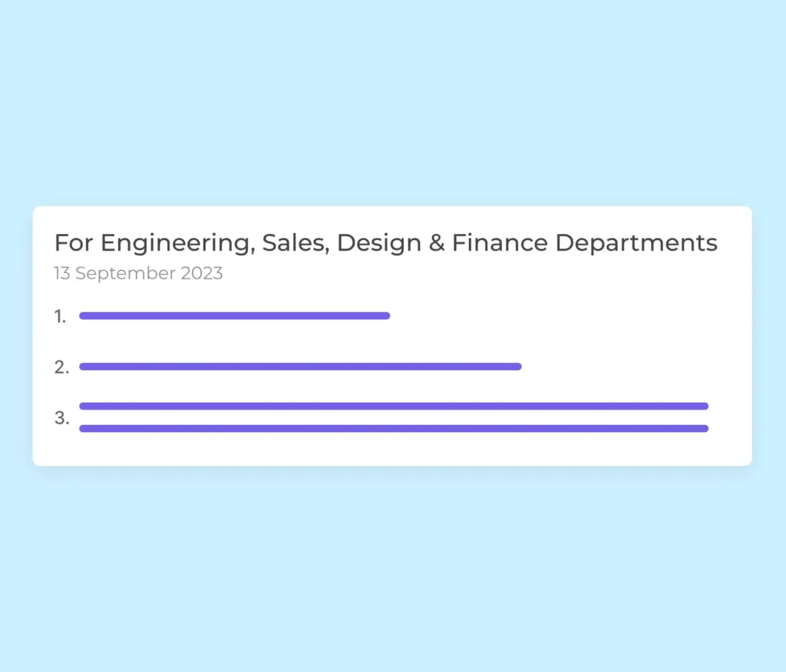
Task: Click the year 2023 in the date
Action: click(202, 273)
